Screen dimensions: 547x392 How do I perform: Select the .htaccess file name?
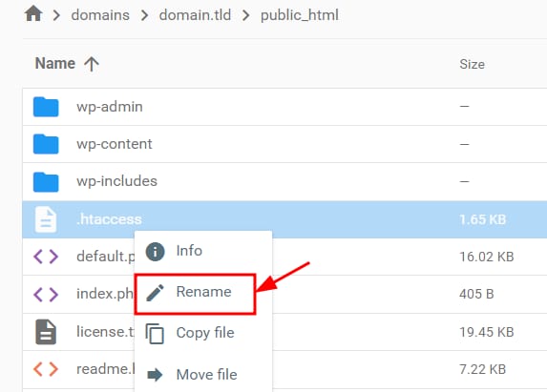coord(109,219)
